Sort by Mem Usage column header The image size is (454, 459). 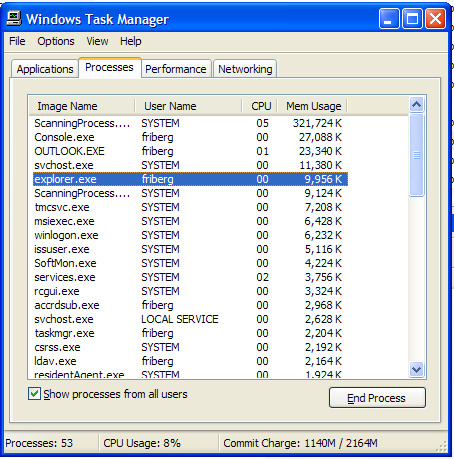tap(312, 106)
